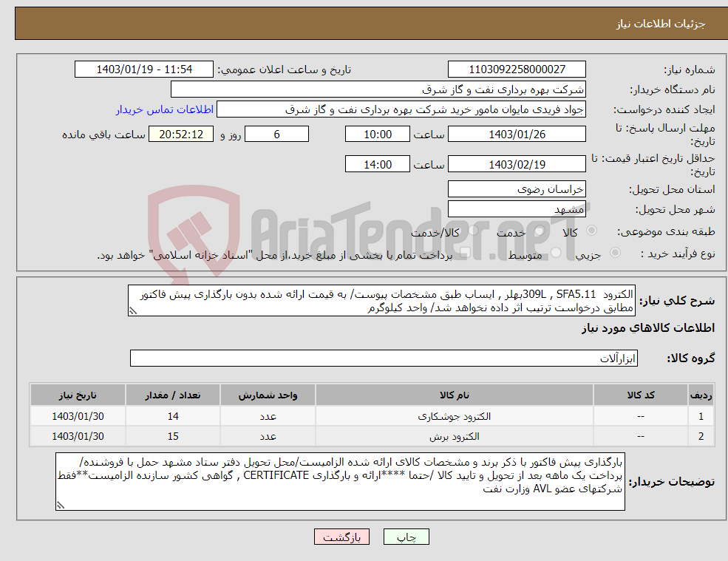Click the resize handle of description textbox
728x561 pixels.
click(x=133, y=311)
